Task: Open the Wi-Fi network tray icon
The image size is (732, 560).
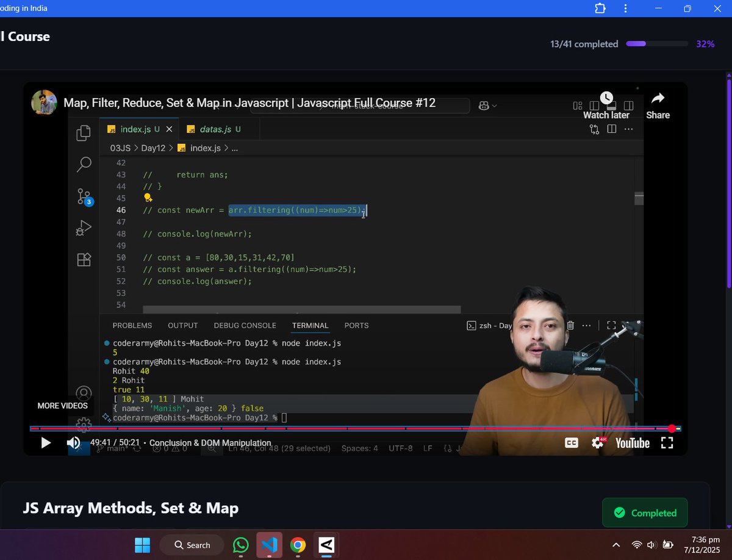Action: (637, 545)
